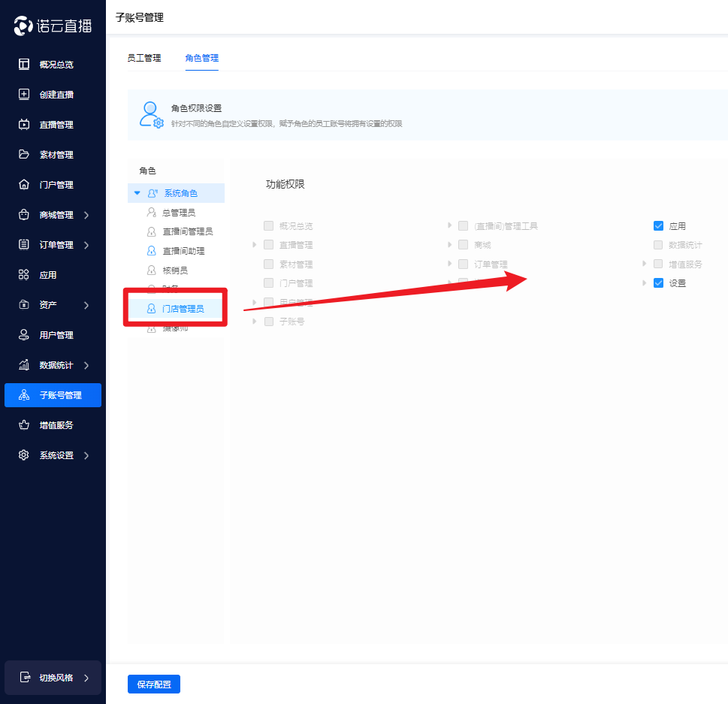Click the 门户管理 home icon
Image resolution: width=728 pixels, height=704 pixels.
pos(24,185)
